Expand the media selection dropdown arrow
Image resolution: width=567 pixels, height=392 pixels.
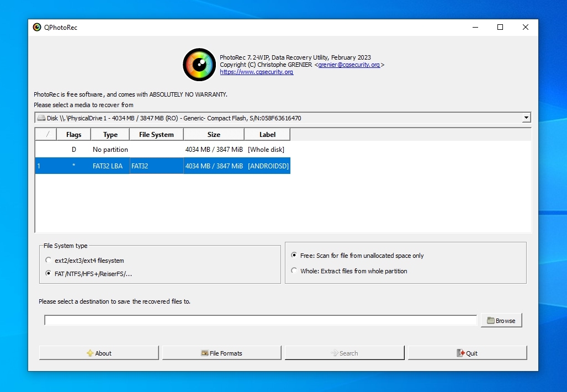[527, 118]
